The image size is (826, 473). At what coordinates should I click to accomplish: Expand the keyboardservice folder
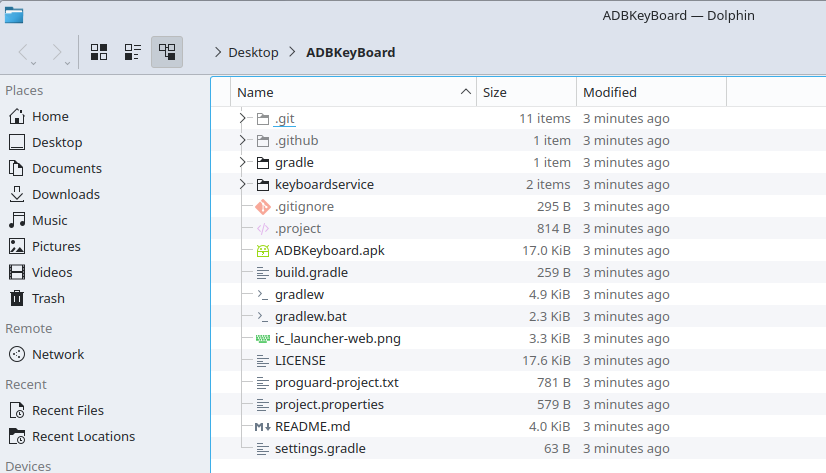point(242,184)
